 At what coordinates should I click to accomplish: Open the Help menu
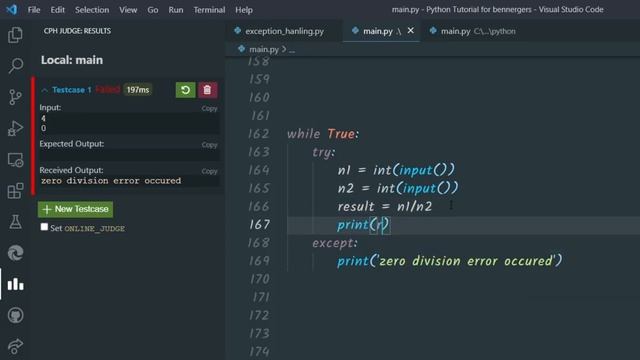tap(244, 10)
